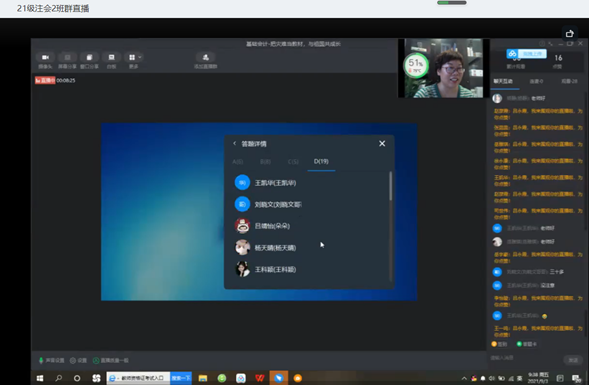Click the add live assistant icon
The image size is (589, 385).
(x=205, y=57)
